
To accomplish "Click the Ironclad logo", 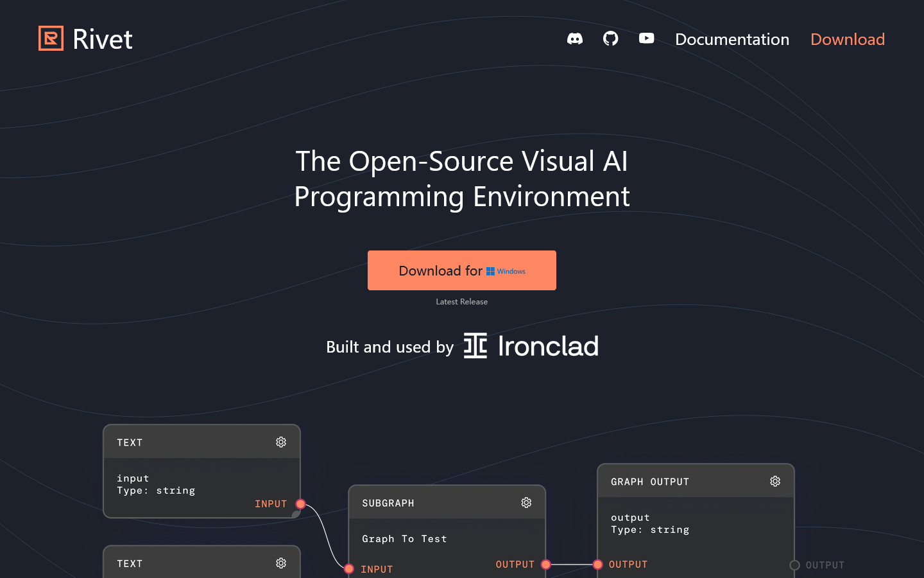I will 531,346.
